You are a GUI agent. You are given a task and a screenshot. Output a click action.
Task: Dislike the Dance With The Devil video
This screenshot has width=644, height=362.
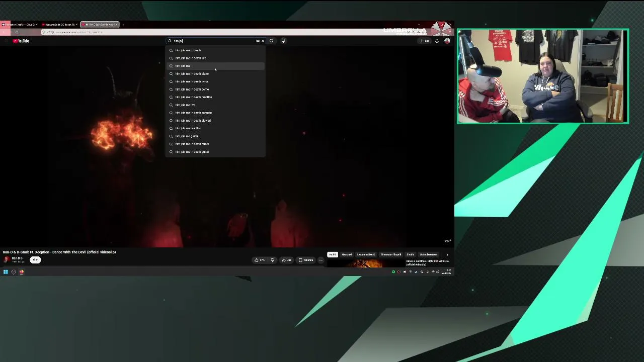272,260
